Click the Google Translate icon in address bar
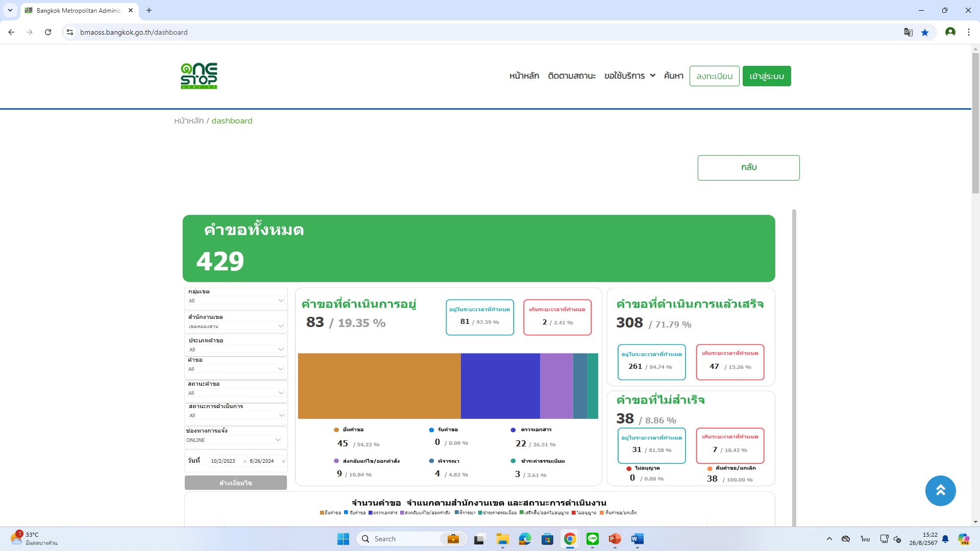This screenshot has height=551, width=980. 908,32
